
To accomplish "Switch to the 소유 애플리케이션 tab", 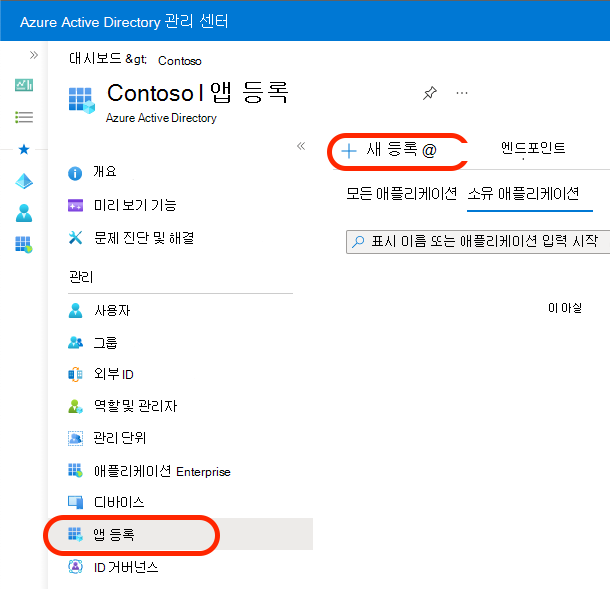I will (523, 193).
